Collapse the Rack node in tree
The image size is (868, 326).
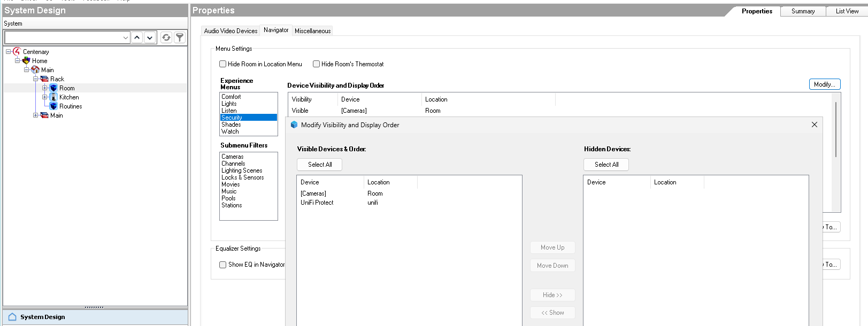click(x=36, y=79)
